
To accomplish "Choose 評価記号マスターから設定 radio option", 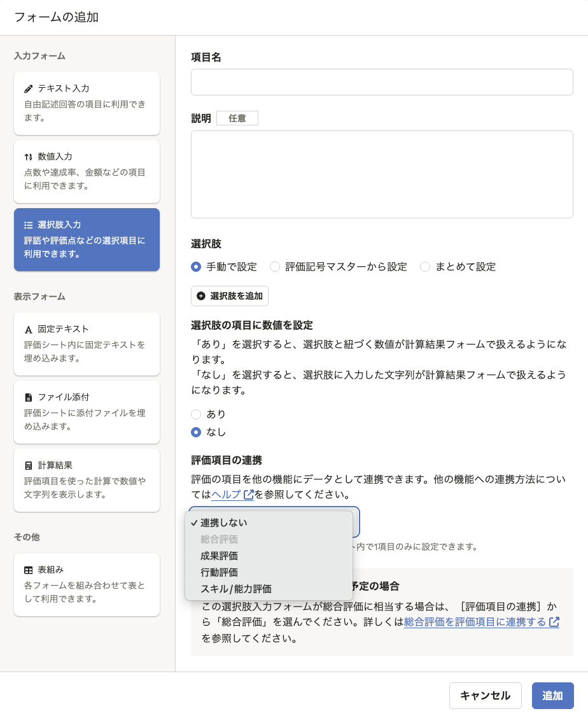I will pos(275,267).
